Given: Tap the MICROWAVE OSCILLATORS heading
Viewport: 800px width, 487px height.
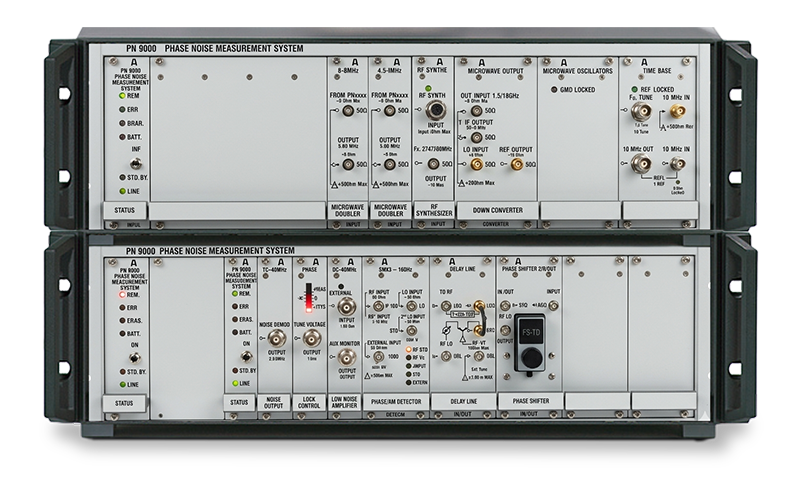Looking at the screenshot, I should (x=578, y=71).
